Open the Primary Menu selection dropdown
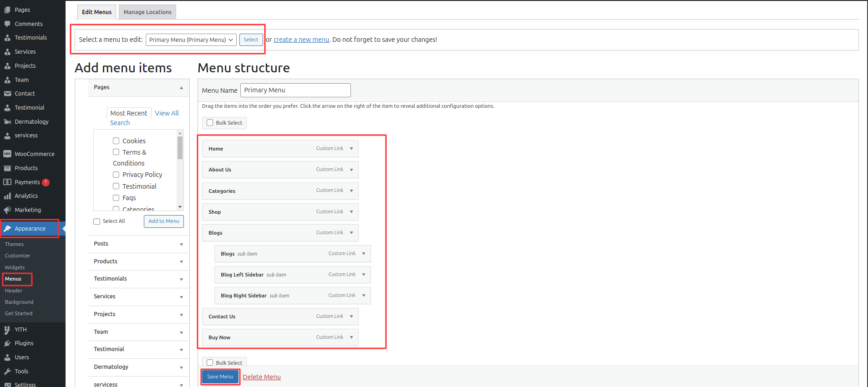The height and width of the screenshot is (387, 868). [191, 40]
